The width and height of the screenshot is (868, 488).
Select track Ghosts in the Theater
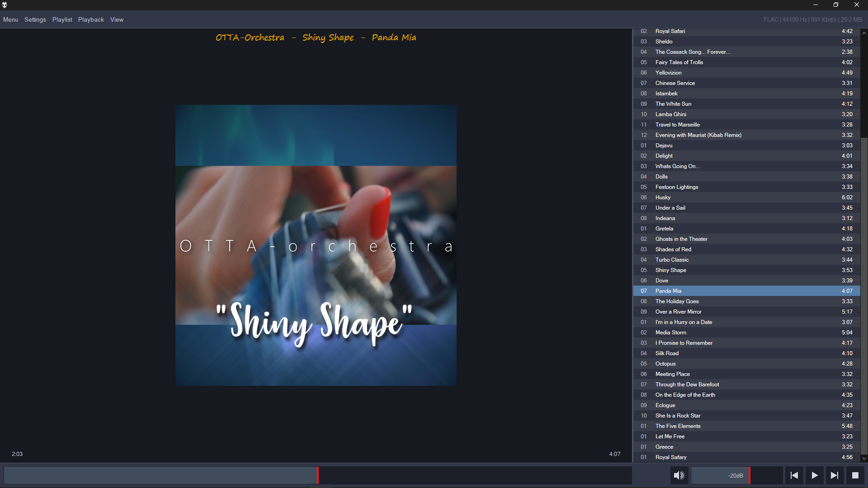tap(681, 239)
